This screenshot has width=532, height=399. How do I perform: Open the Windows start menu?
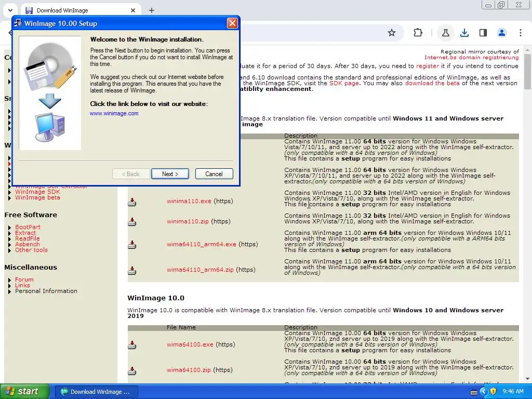point(25,392)
